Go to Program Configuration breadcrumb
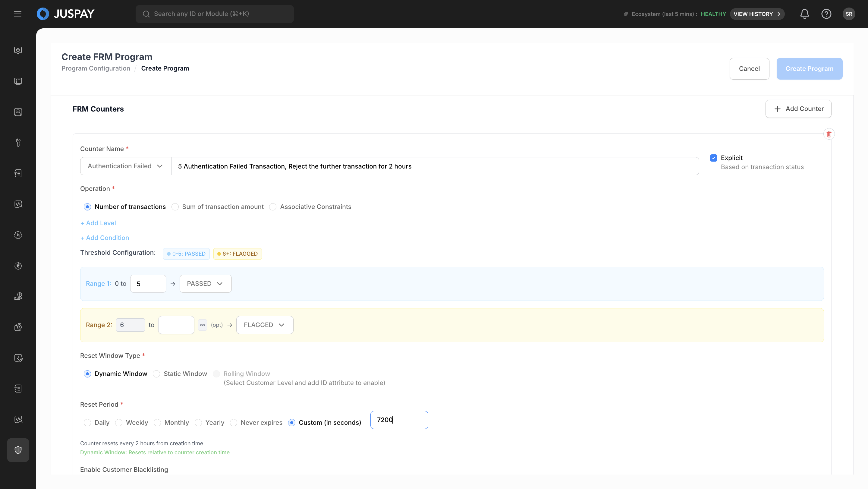Screen dimensions: 868x489 pyautogui.click(x=96, y=68)
